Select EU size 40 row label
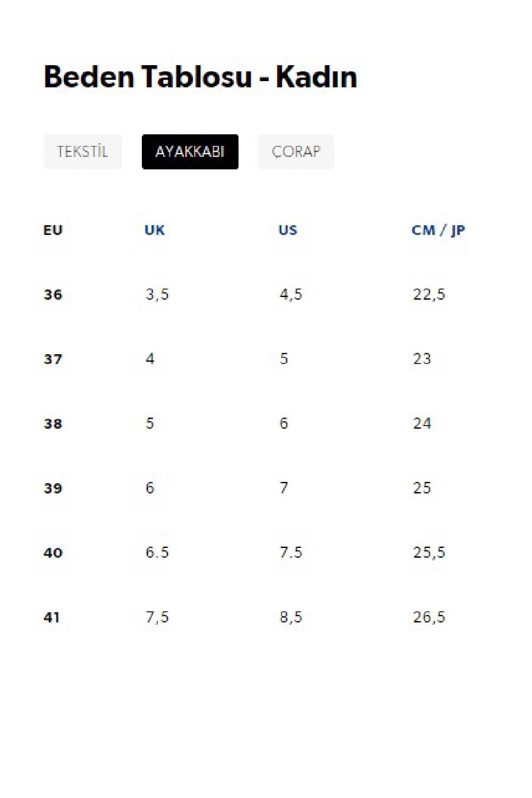The height and width of the screenshot is (798, 532). pyautogui.click(x=53, y=553)
